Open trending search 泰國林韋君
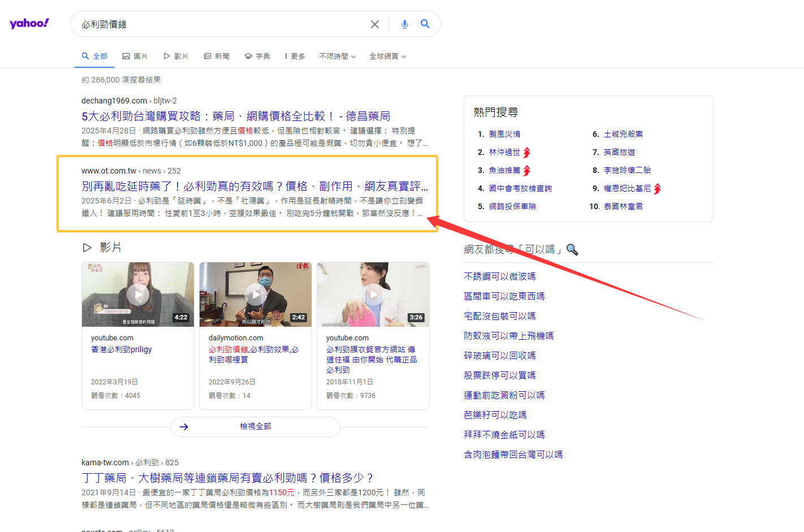The image size is (804, 532). click(x=623, y=206)
